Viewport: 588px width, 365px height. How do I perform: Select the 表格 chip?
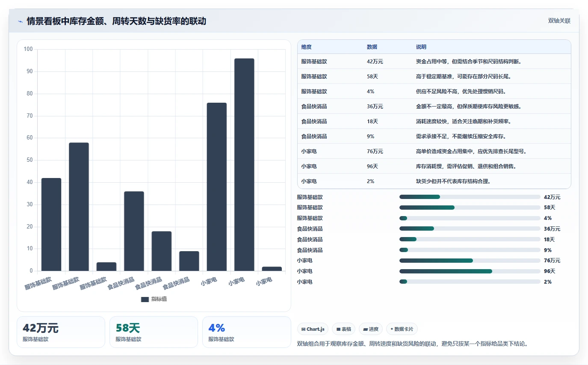coord(344,329)
